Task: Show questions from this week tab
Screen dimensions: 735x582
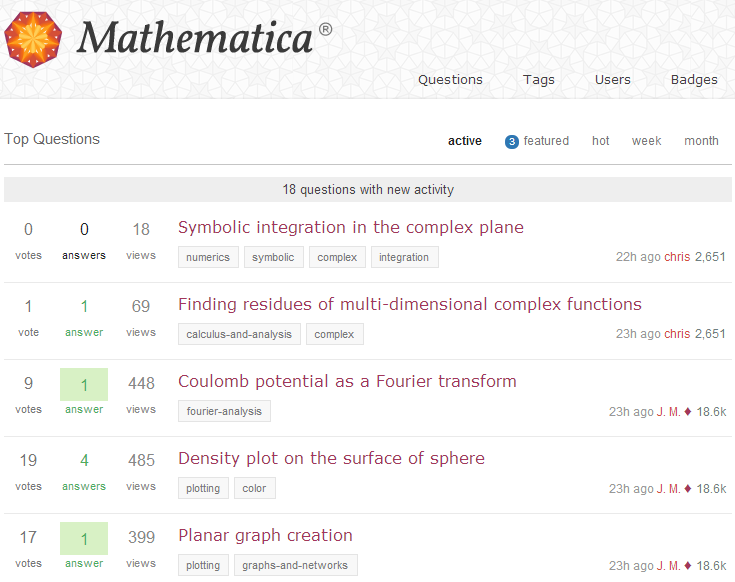Action: [647, 141]
